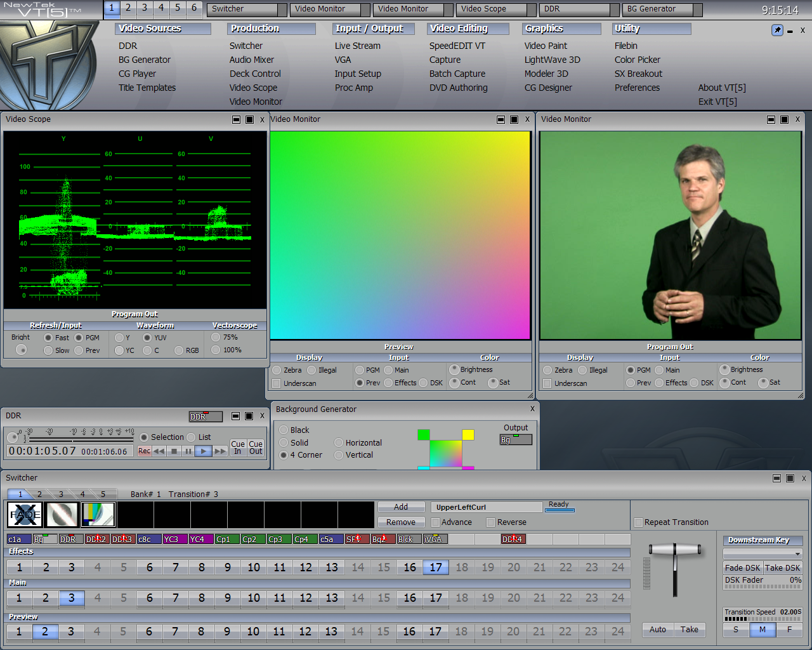Click the DDR Rec button
Viewport: 812px width, 650px height.
(144, 451)
